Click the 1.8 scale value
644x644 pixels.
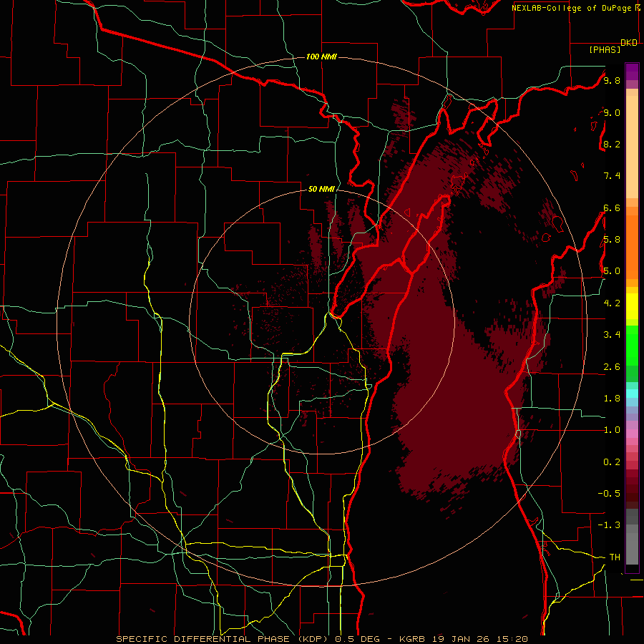pos(612,399)
